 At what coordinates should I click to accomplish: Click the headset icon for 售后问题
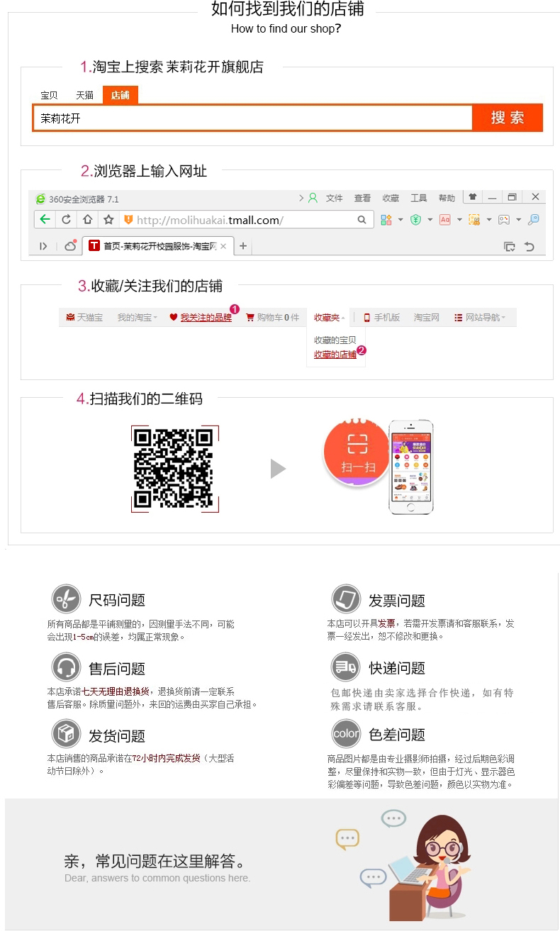tap(66, 667)
